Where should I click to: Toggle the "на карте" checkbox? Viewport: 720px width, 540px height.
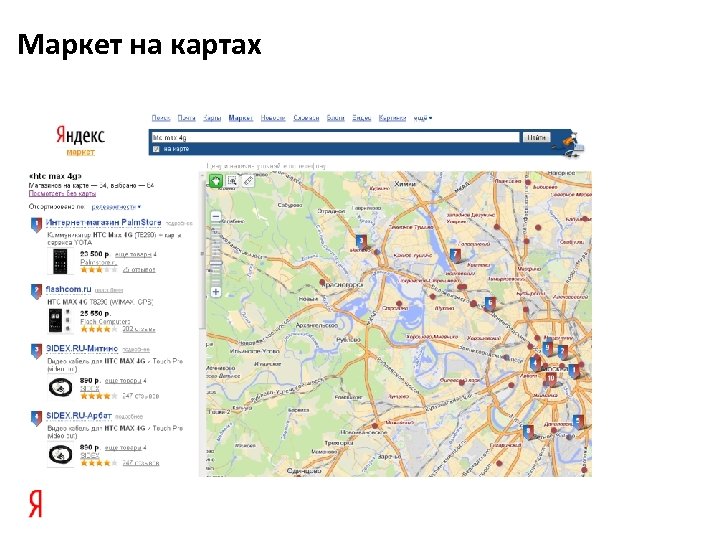coord(156,149)
